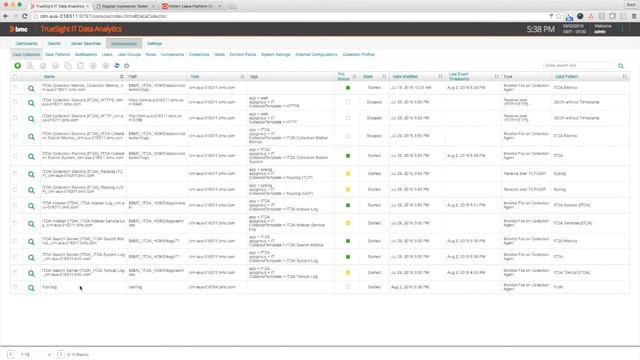Image resolution: width=640 pixels, height=360 pixels.
Task: Check the ITDA Tomcat Log row checkbox
Action: coord(15,272)
